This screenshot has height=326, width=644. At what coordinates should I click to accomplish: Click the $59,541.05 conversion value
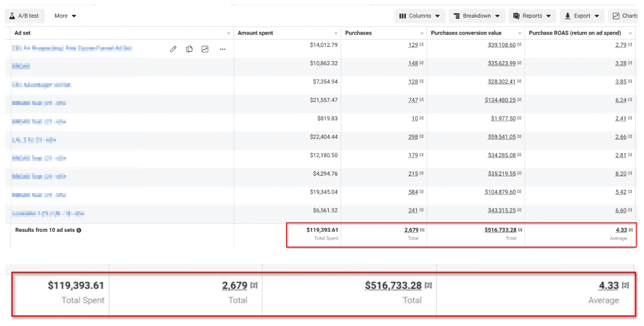501,137
